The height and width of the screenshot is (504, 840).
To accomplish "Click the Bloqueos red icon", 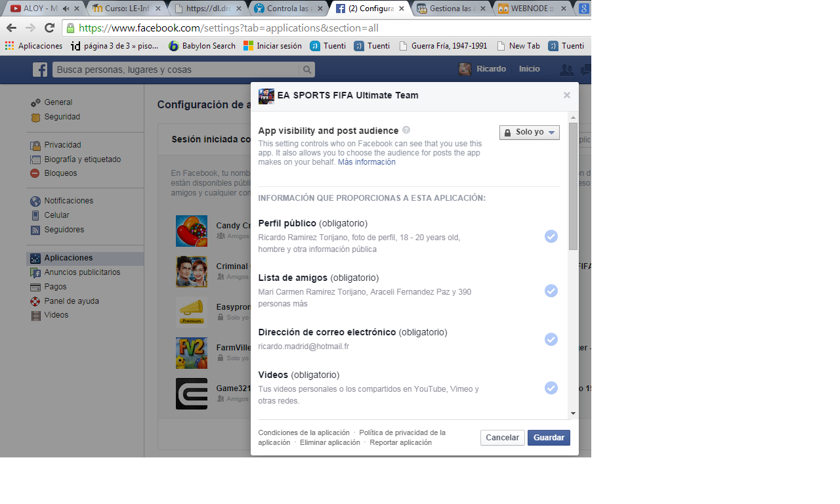I will [x=35, y=173].
